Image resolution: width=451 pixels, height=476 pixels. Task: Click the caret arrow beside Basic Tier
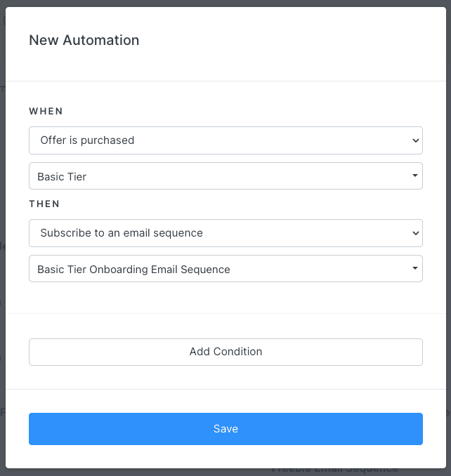pyautogui.click(x=415, y=176)
